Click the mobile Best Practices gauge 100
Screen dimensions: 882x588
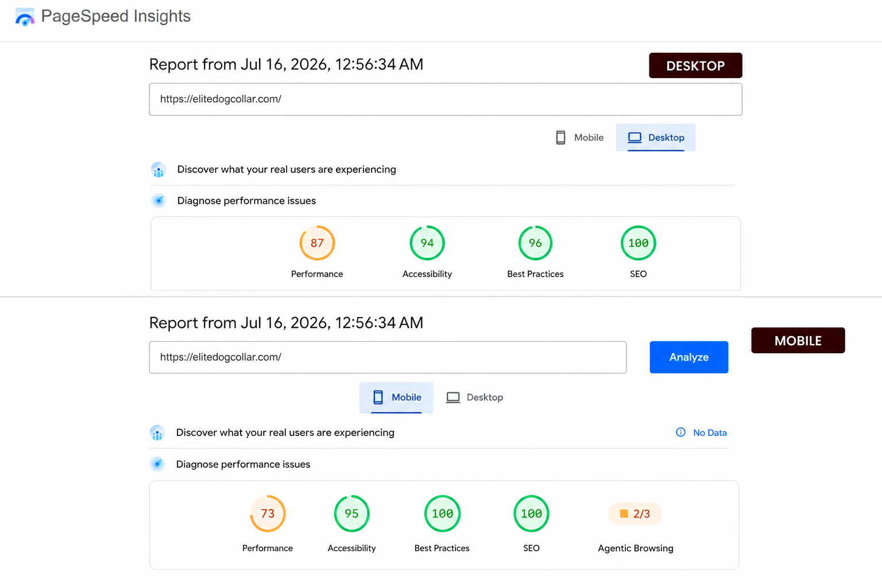pos(442,513)
